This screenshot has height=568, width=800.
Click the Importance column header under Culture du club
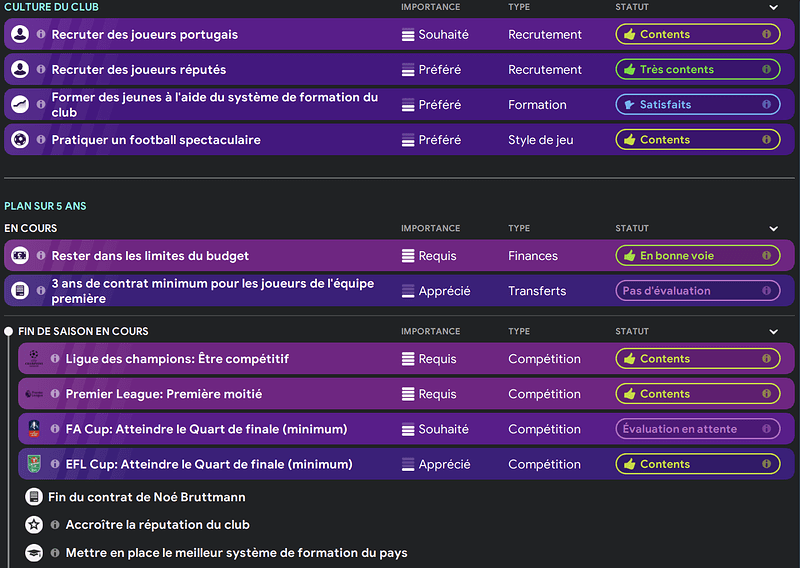coord(430,7)
